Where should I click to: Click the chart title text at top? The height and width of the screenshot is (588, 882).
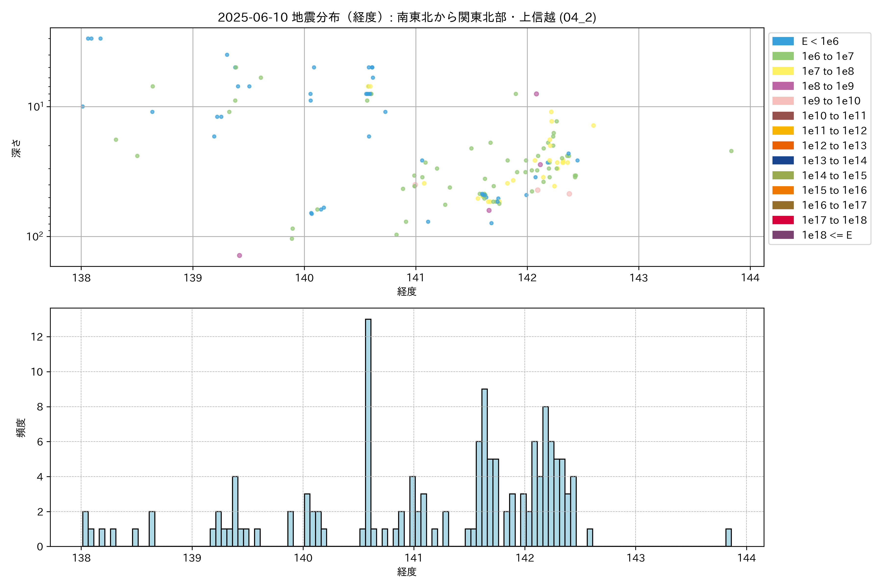[x=407, y=17]
